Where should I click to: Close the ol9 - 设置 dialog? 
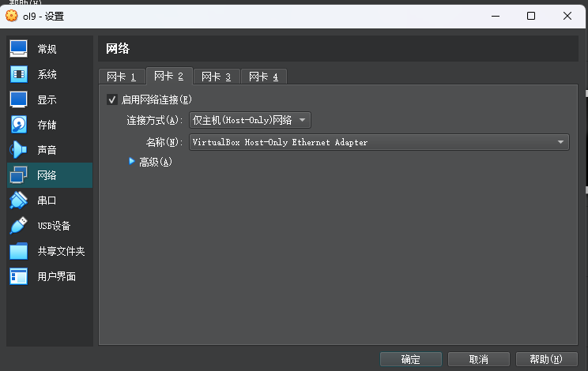click(567, 16)
